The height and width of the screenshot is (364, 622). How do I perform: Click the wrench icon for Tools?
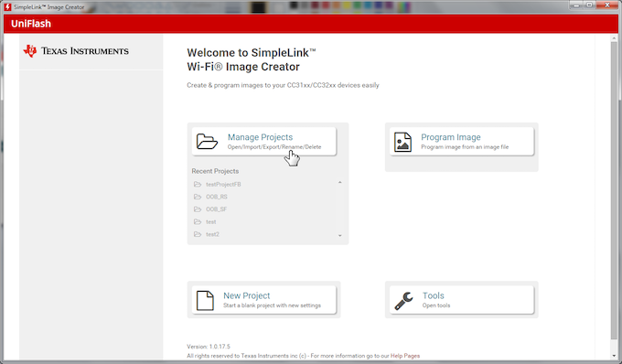click(x=403, y=301)
